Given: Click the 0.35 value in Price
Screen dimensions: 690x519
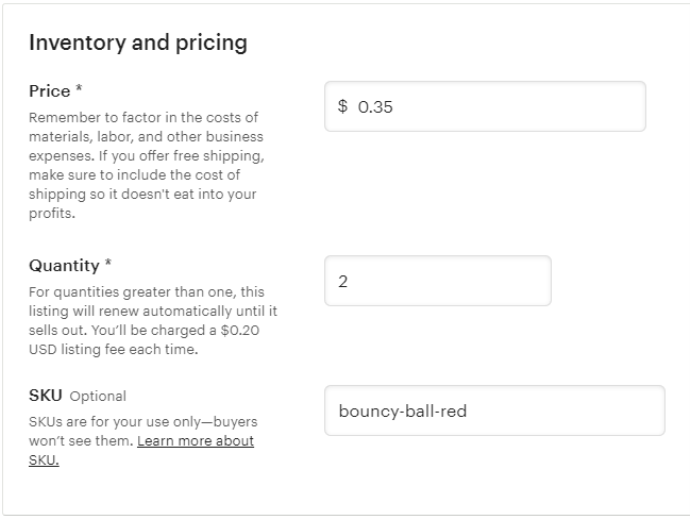Looking at the screenshot, I should pyautogui.click(x=375, y=108).
